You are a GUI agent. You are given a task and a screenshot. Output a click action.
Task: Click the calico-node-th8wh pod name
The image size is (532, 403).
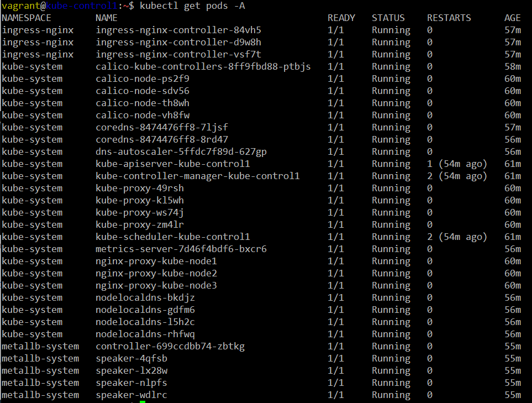143,103
